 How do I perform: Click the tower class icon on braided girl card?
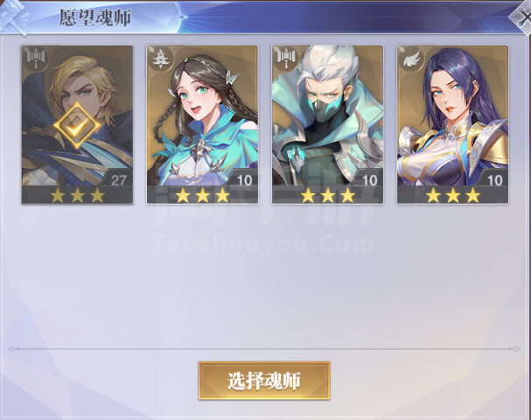pos(160,59)
